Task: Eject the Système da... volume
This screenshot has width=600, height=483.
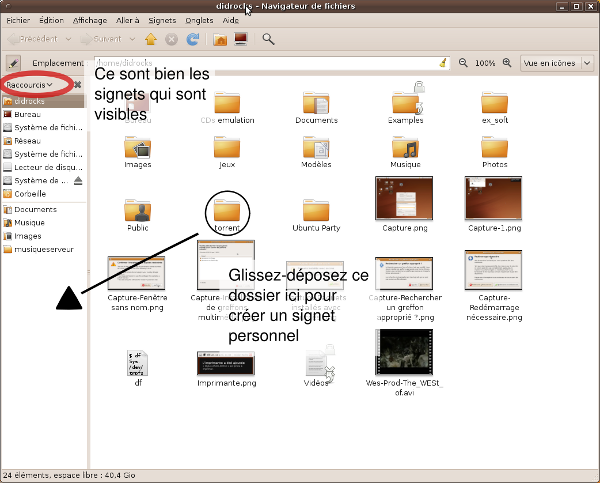Action: click(x=78, y=181)
